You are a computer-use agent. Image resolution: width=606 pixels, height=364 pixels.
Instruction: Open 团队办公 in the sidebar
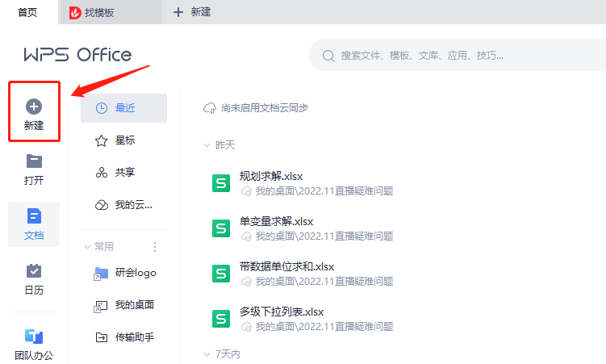pyautogui.click(x=33, y=337)
